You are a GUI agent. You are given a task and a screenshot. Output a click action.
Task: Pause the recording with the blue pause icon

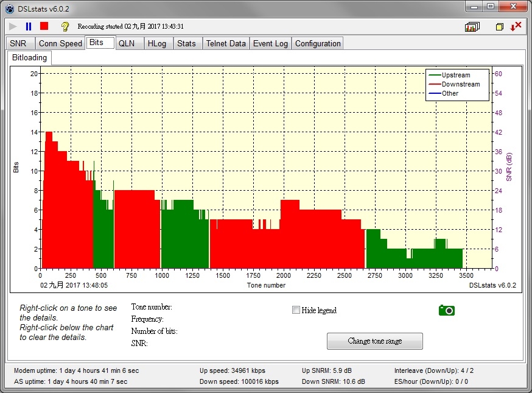tap(29, 26)
